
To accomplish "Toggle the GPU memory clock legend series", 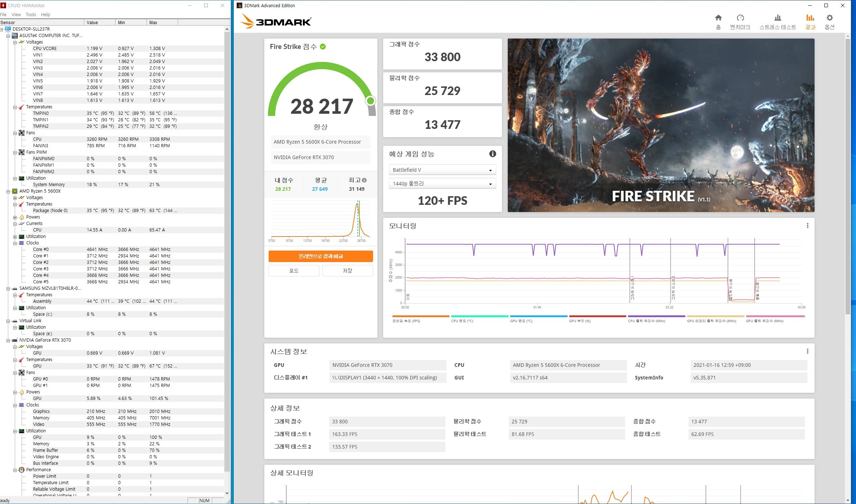I will pos(716,319).
